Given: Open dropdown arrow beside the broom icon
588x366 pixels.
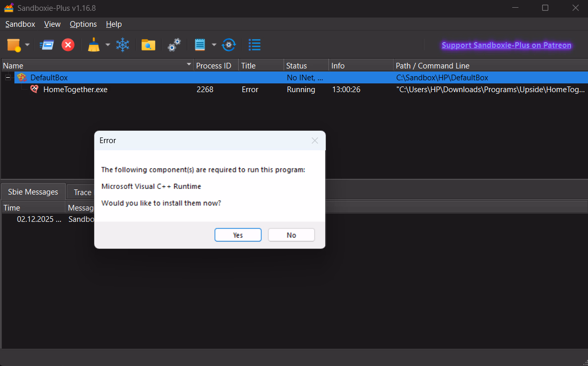Looking at the screenshot, I should tap(108, 45).
